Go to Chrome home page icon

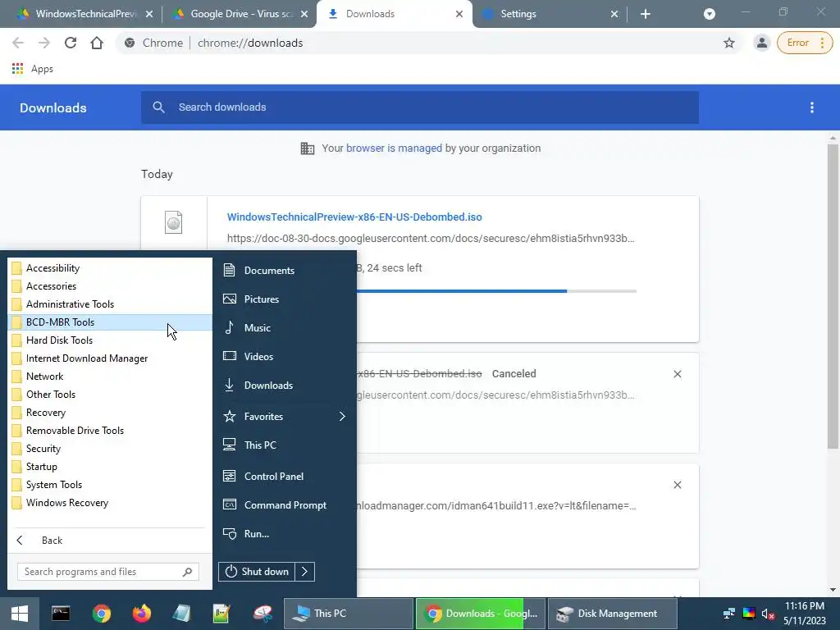[x=97, y=43]
